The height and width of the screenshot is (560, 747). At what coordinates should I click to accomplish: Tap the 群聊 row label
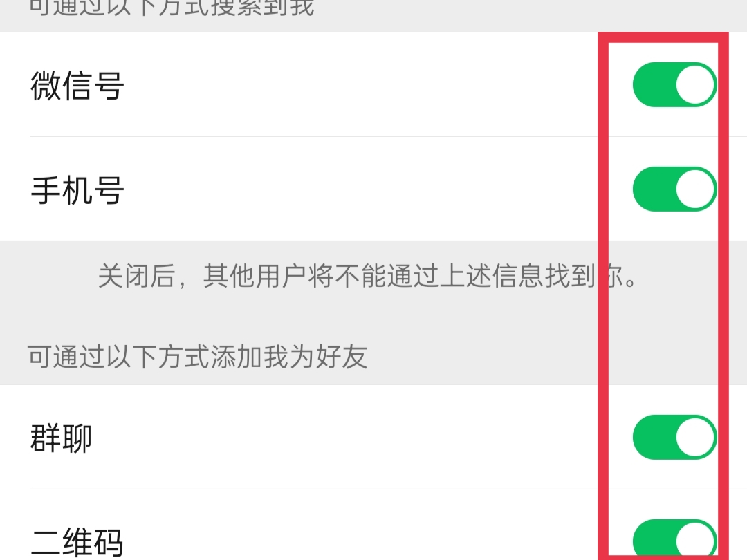[x=61, y=438]
